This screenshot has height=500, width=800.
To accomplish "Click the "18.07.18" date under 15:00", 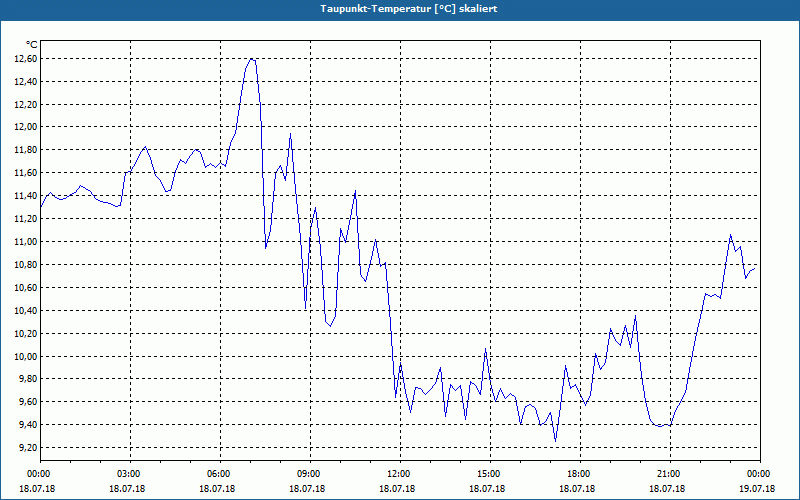I will click(x=487, y=489).
